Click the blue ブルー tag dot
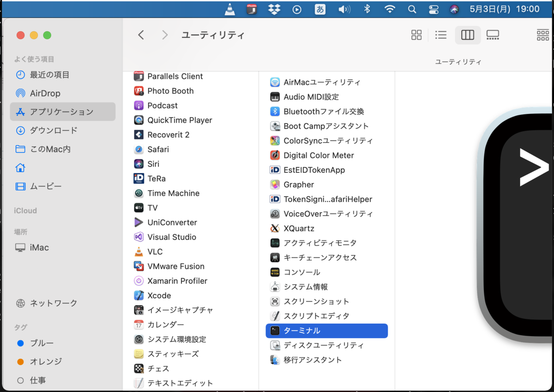The image size is (554, 392). point(20,343)
